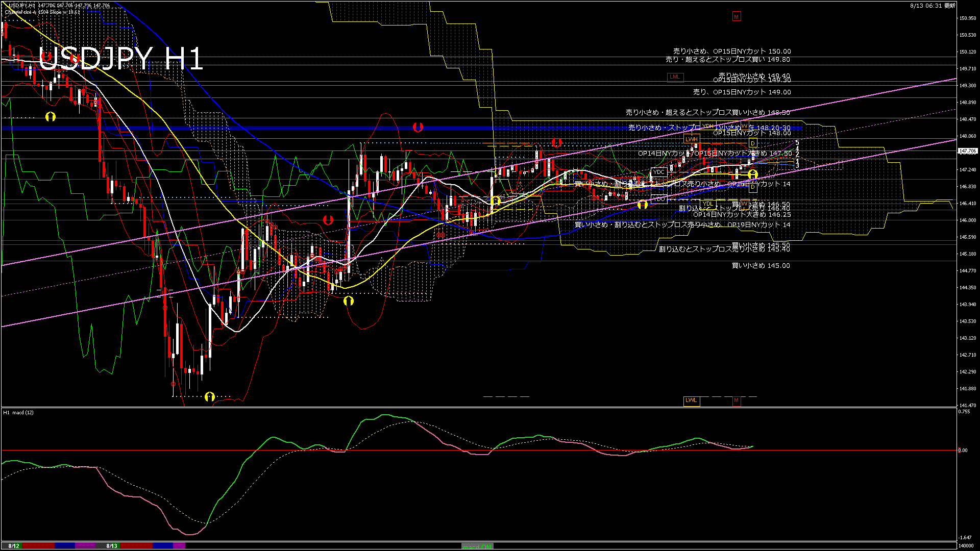
Task: Select the 8/13 date tab
Action: pos(112,546)
